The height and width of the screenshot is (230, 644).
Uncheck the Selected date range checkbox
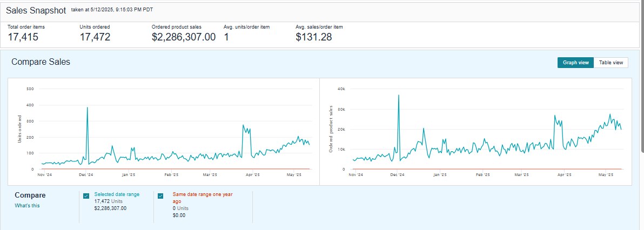(86, 196)
